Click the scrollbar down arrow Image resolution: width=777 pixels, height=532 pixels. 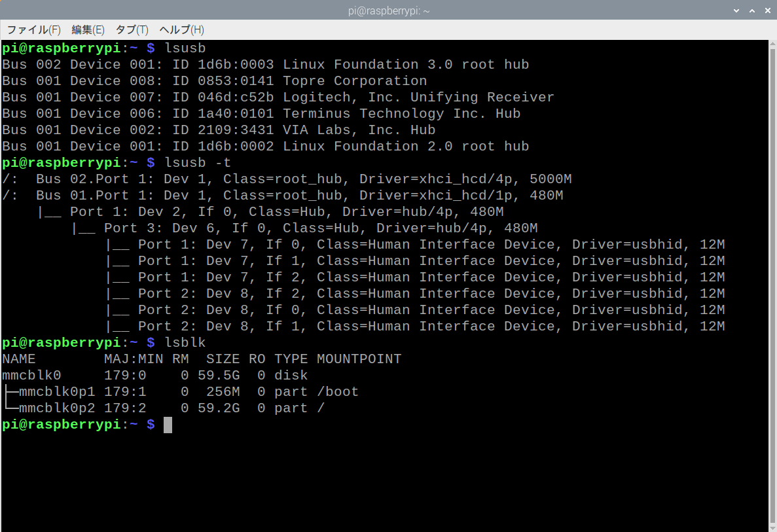(772, 527)
